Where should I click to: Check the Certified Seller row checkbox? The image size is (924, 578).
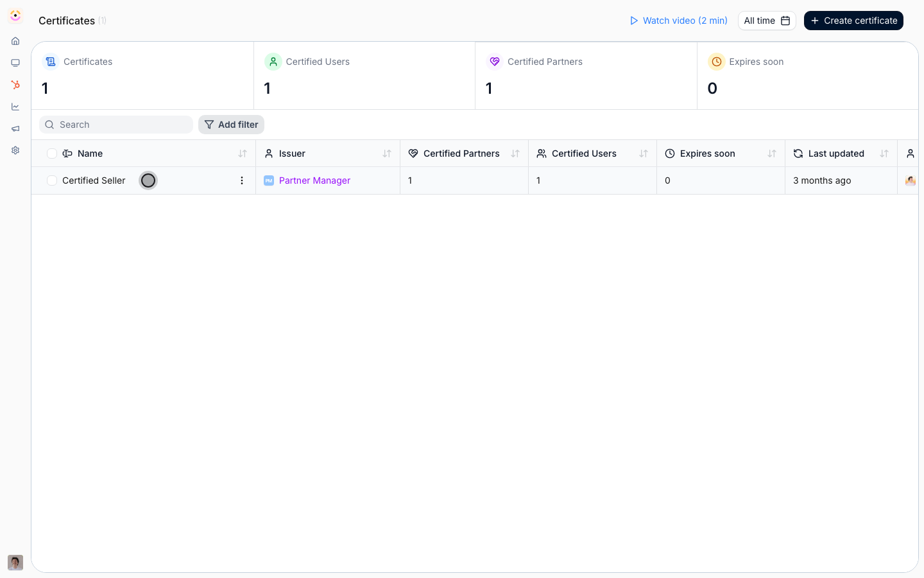click(x=52, y=180)
